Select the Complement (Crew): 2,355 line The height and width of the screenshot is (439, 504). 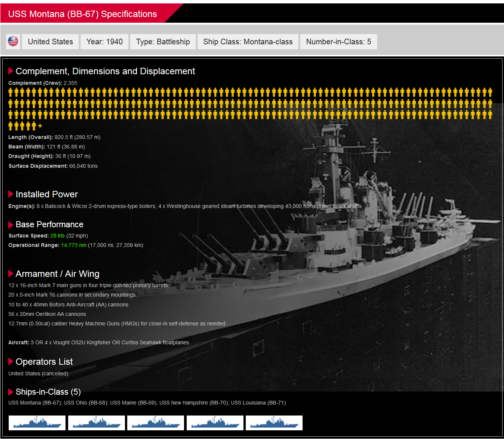pyautogui.click(x=43, y=83)
